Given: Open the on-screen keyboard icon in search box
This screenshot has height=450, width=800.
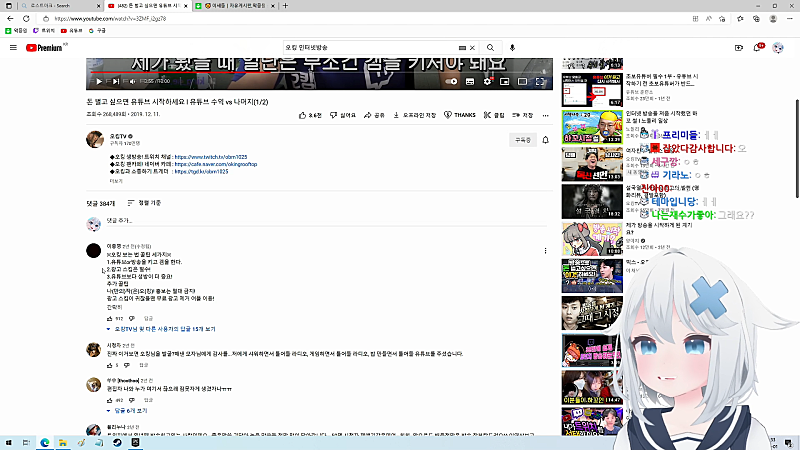Looking at the screenshot, I should [462, 47].
